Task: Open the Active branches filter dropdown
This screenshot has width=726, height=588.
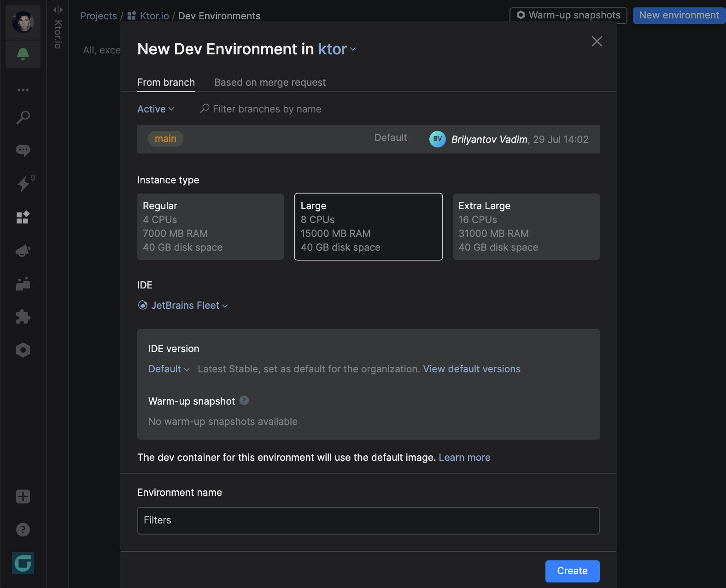Action: pos(156,109)
